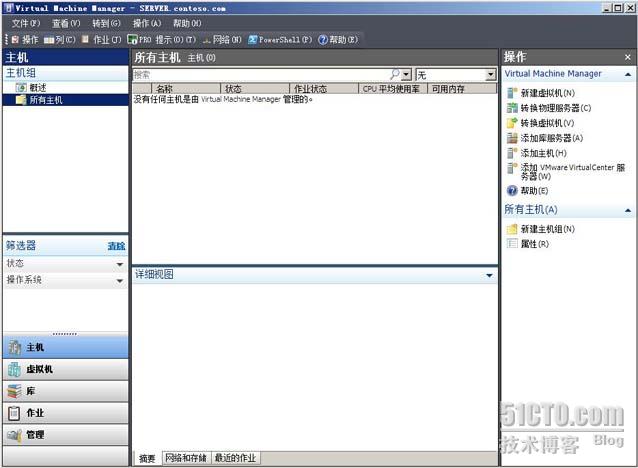Click the navigation pane splitter grip dots
The height and width of the screenshot is (468, 638).
(65, 334)
